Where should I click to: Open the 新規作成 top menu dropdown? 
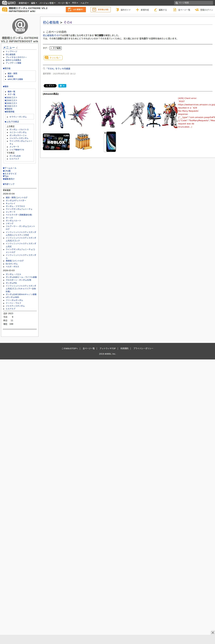tap(24, 3)
